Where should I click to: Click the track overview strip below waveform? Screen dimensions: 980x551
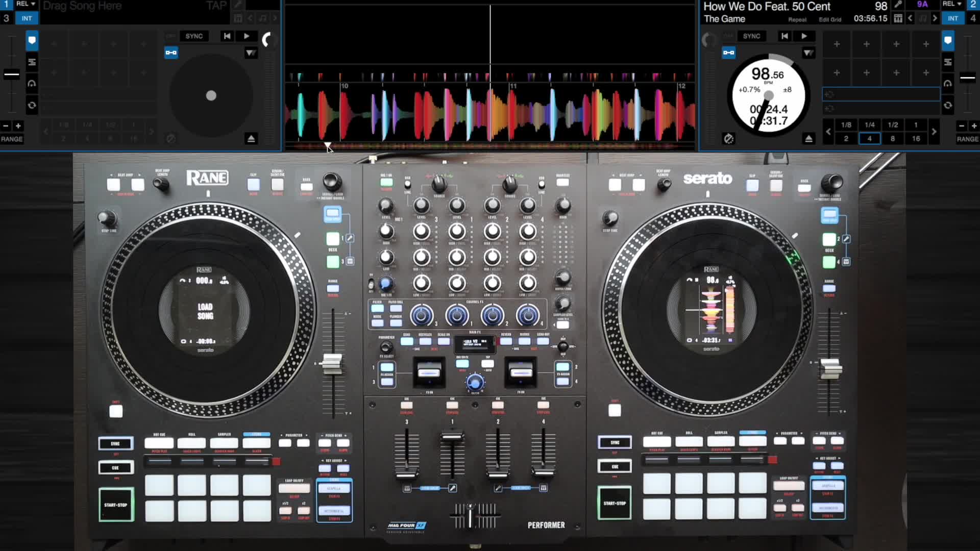(x=490, y=146)
